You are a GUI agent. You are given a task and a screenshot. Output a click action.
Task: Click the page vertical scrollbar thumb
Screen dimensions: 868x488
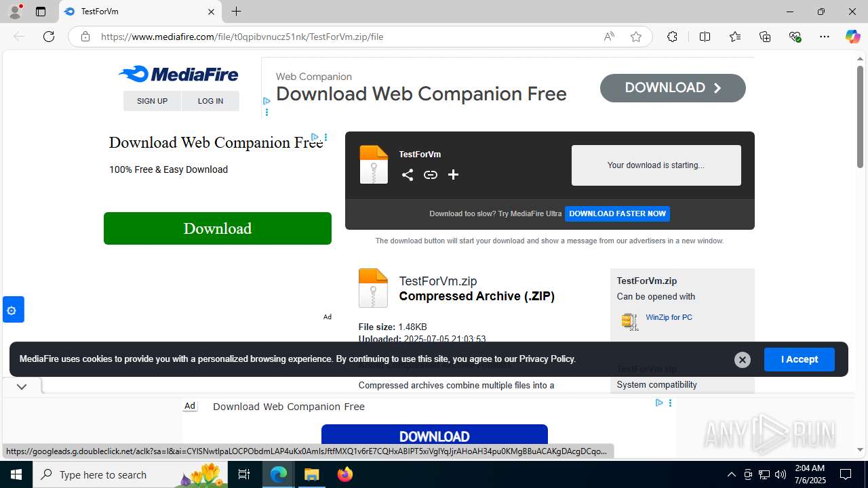click(860, 117)
